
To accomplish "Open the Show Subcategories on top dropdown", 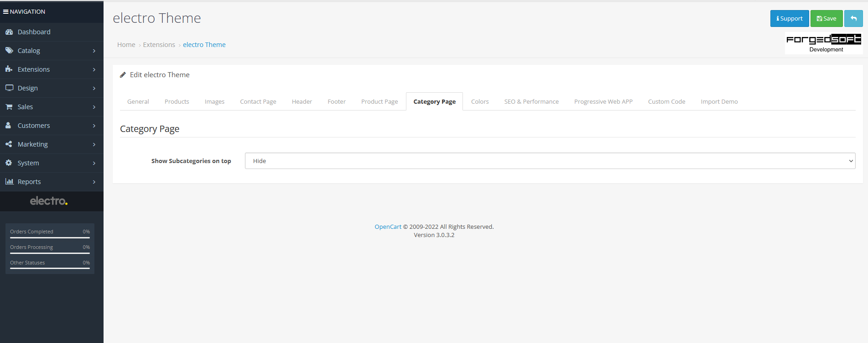I will [x=550, y=161].
